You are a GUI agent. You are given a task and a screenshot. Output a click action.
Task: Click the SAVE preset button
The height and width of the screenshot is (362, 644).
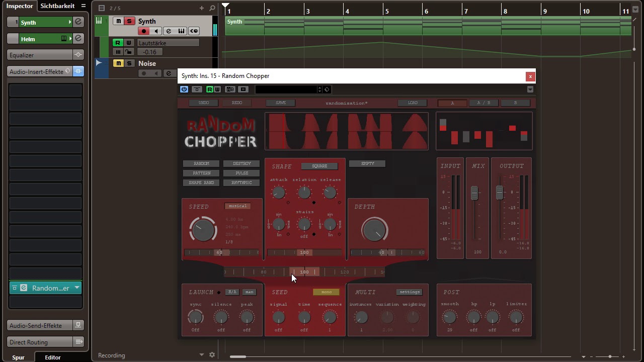pyautogui.click(x=281, y=103)
